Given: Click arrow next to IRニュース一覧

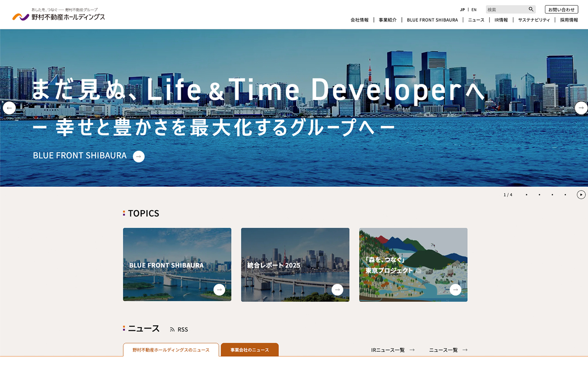Looking at the screenshot, I should pos(412,350).
